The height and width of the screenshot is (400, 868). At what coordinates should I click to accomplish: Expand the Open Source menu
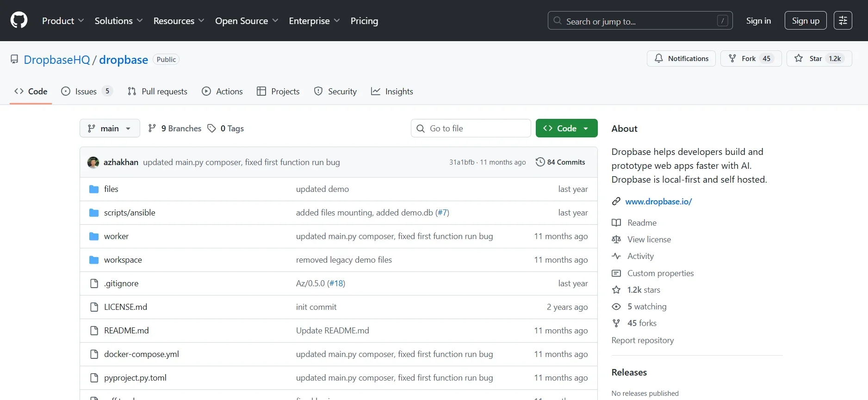tap(247, 21)
